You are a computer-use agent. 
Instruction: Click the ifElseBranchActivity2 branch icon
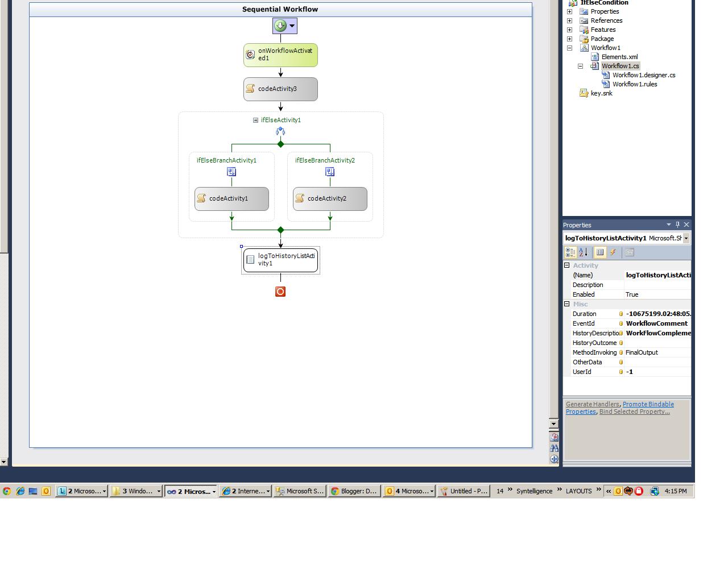[x=330, y=172]
